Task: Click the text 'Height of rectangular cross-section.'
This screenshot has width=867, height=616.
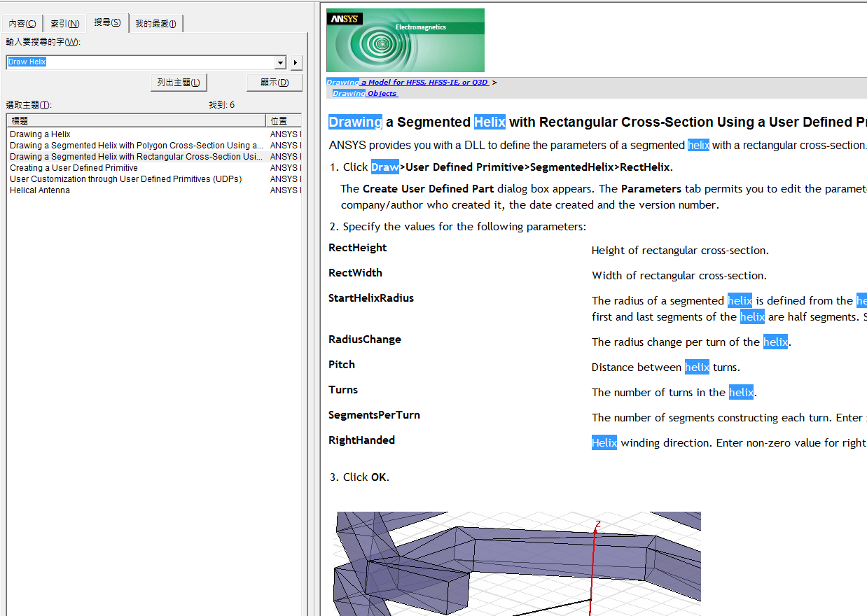Action: pyautogui.click(x=680, y=251)
